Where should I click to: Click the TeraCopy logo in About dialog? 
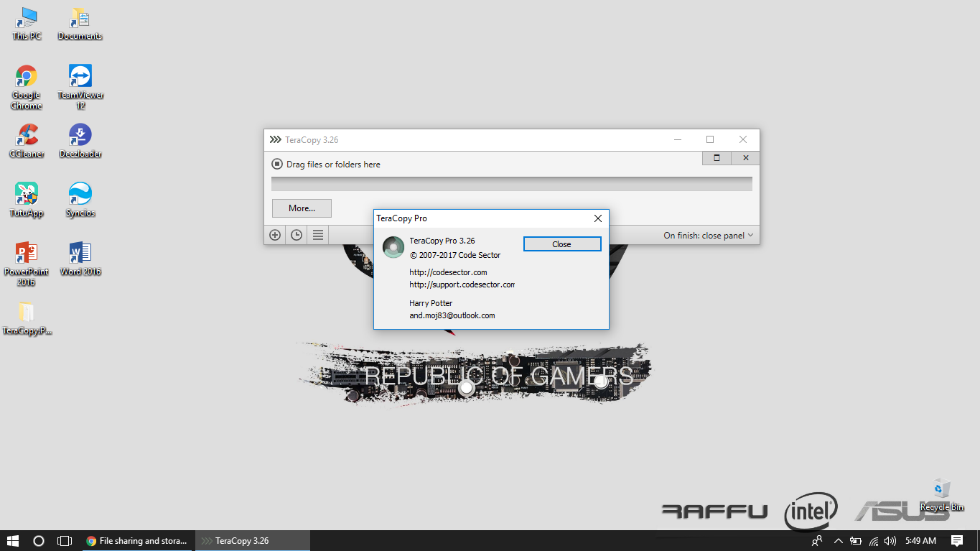[393, 247]
